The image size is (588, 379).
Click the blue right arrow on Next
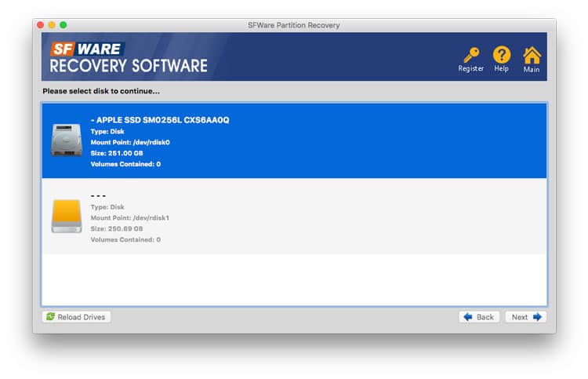537,317
